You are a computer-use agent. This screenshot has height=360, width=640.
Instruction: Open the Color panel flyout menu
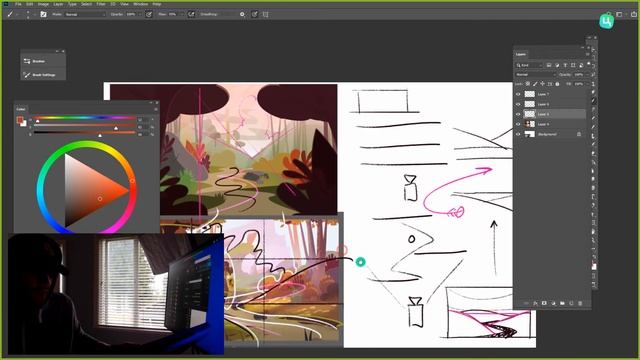click(x=156, y=109)
